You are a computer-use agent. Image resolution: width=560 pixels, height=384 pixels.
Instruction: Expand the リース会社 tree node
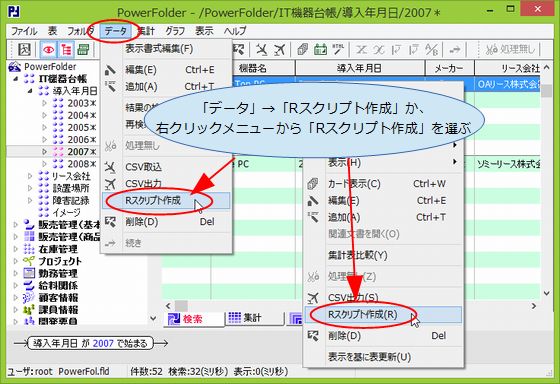click(x=30, y=176)
